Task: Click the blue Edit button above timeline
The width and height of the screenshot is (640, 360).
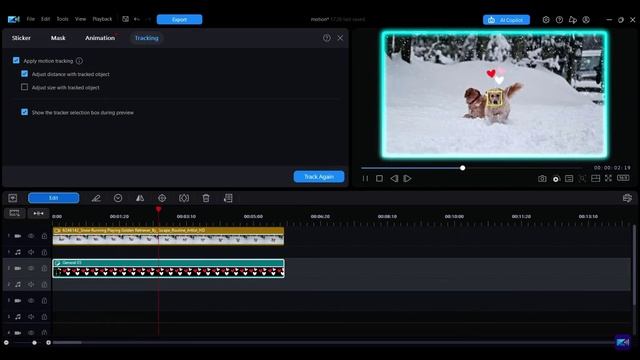Action: tap(53, 198)
